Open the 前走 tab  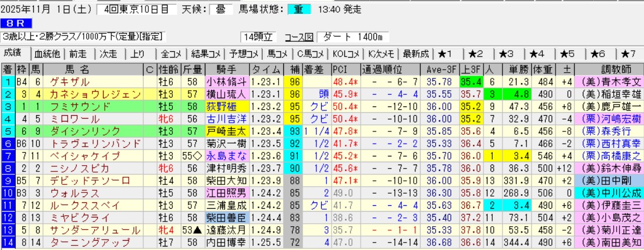77,54
